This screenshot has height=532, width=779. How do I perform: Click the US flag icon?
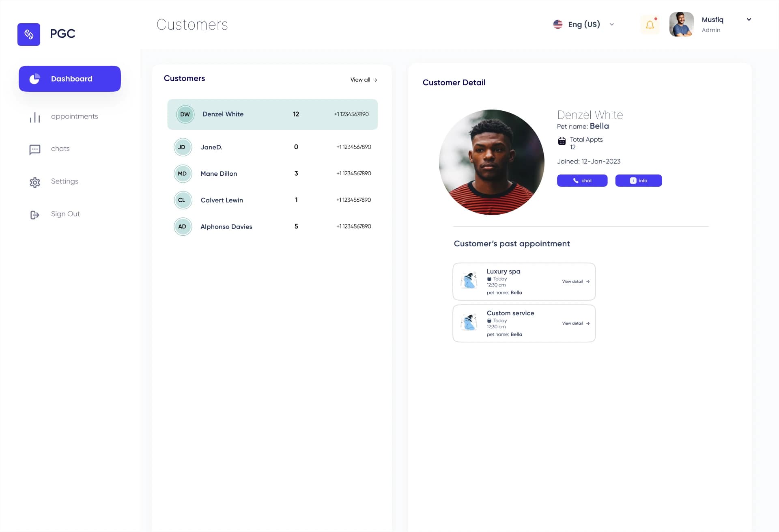tap(558, 24)
